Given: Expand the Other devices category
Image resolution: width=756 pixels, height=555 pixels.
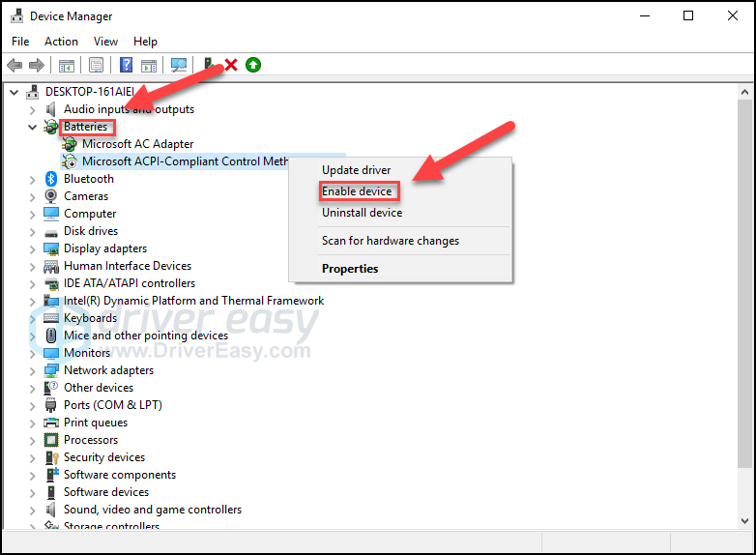Looking at the screenshot, I should pyautogui.click(x=32, y=389).
